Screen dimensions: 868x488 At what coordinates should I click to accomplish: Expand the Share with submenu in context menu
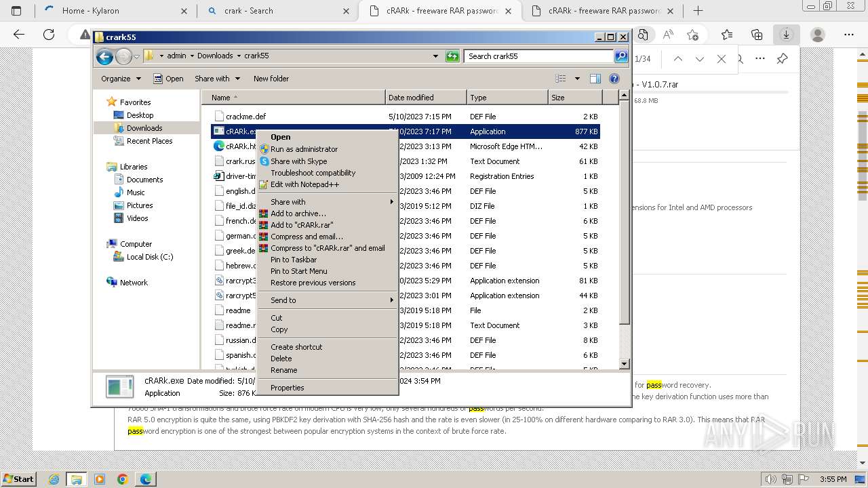click(x=328, y=202)
